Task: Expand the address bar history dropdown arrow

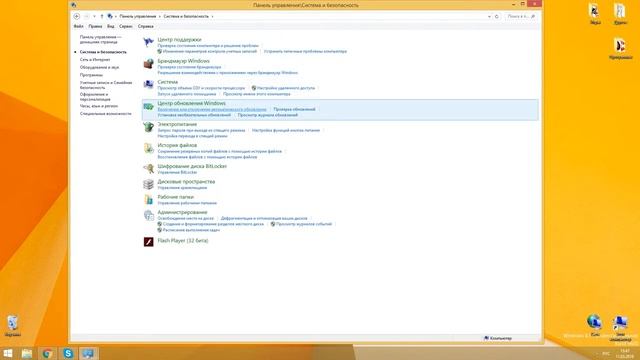Action: [489, 16]
